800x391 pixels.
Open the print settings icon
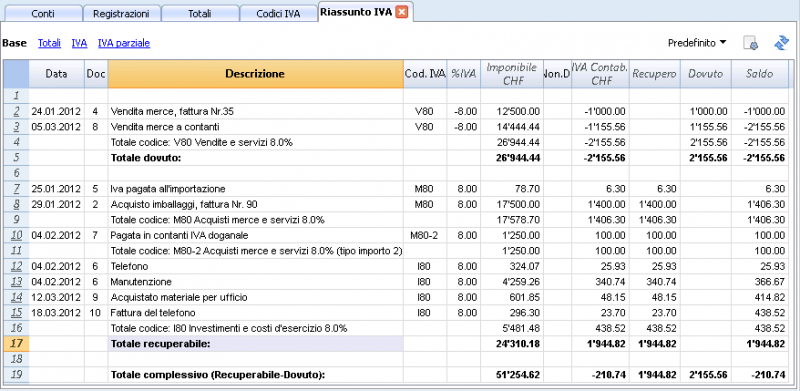click(751, 43)
